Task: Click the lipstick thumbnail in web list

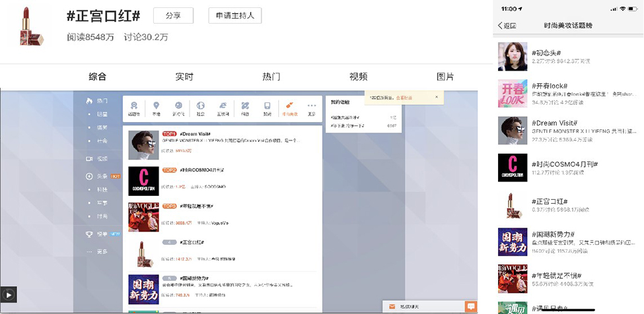Action: point(143,253)
